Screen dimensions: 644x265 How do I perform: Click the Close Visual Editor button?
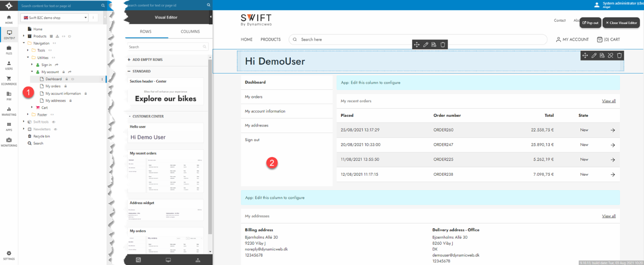tap(621, 23)
